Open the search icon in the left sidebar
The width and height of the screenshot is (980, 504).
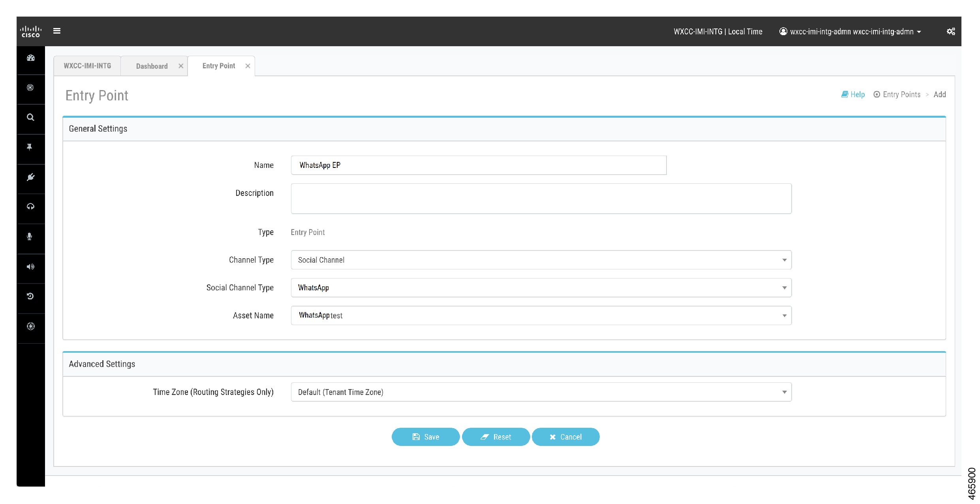click(x=30, y=118)
